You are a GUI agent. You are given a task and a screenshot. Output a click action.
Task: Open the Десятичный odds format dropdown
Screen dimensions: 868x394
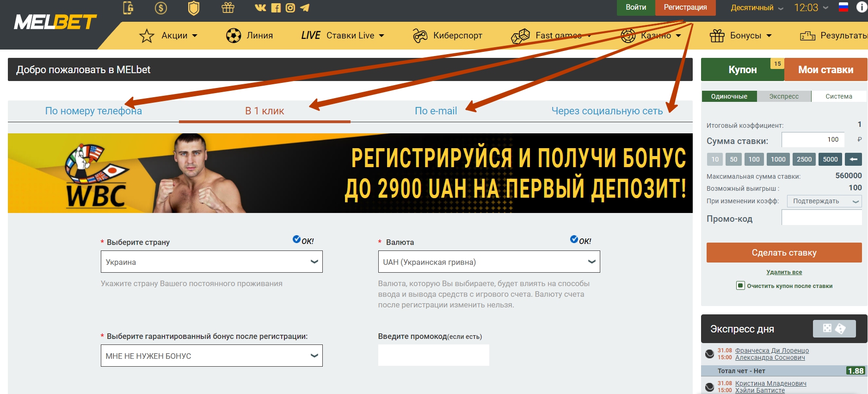[x=757, y=8]
